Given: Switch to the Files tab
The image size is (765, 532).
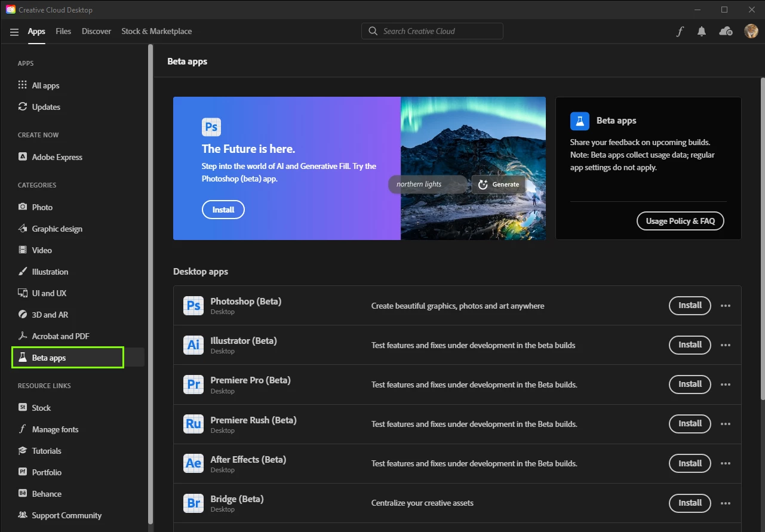Looking at the screenshot, I should pos(63,31).
